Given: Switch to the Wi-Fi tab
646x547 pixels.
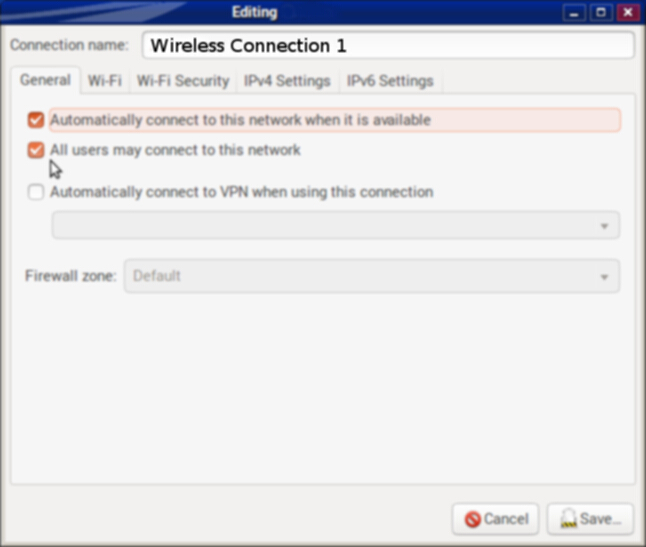Looking at the screenshot, I should tap(104, 81).
